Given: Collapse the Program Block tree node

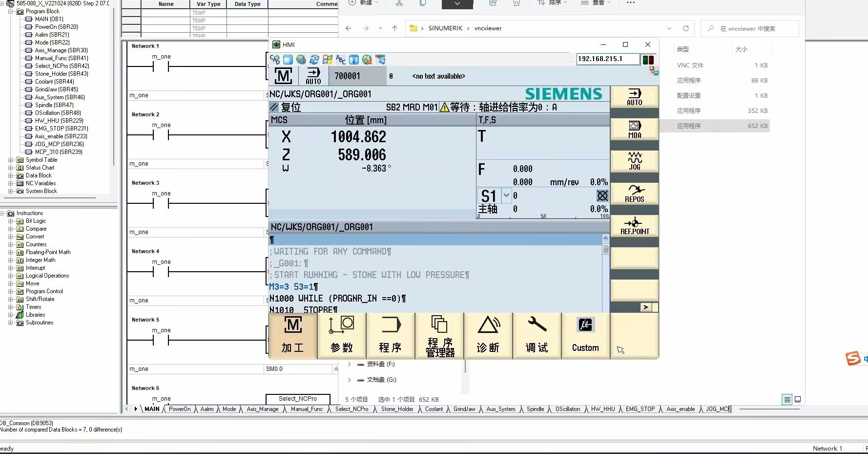Looking at the screenshot, I should click(x=11, y=11).
